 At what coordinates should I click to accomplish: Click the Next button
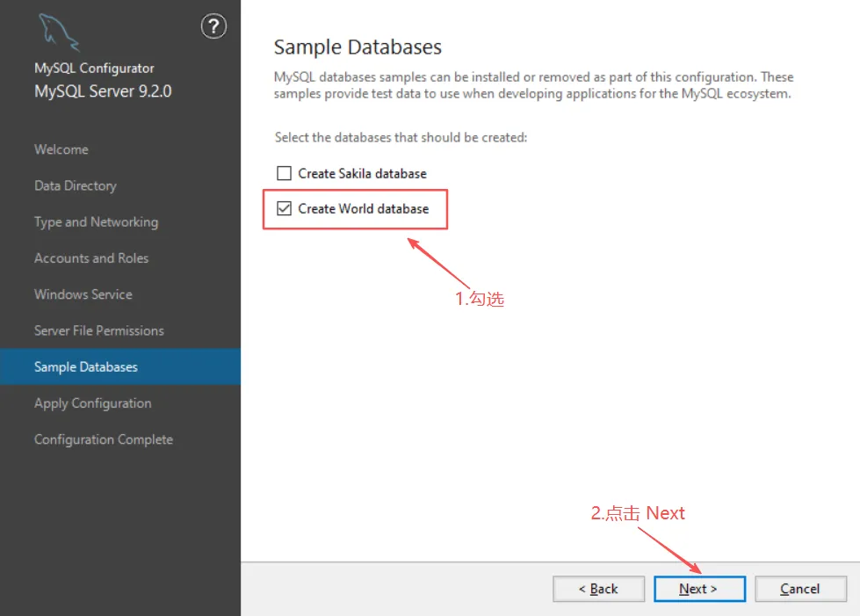(x=699, y=589)
